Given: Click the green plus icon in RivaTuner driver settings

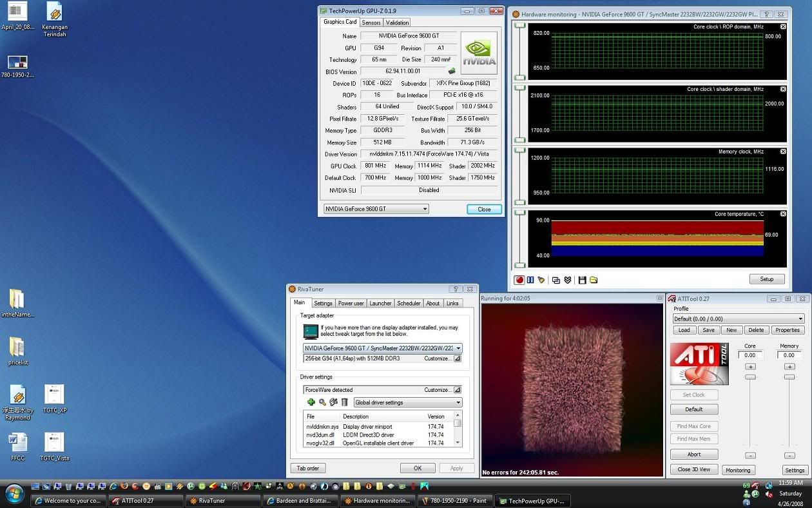Looking at the screenshot, I should [x=311, y=402].
